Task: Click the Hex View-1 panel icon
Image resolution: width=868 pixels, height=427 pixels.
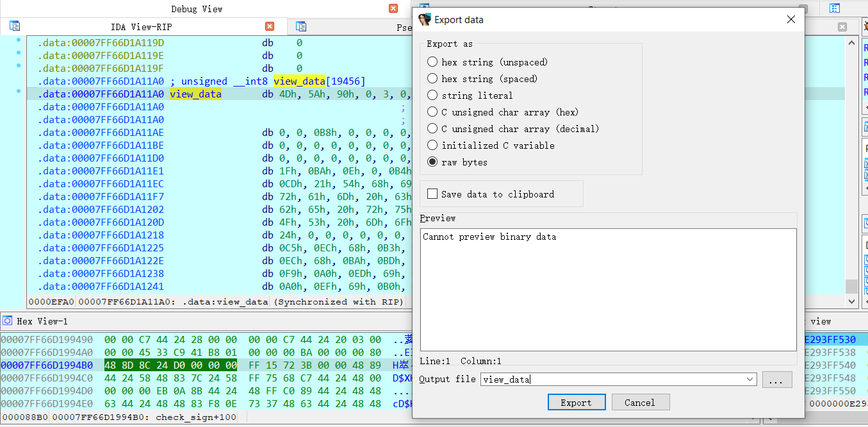Action: click(8, 321)
